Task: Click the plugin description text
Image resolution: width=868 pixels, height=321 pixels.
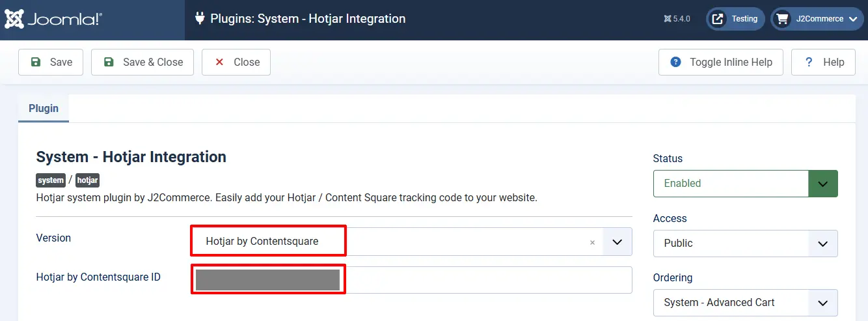Action: (286, 197)
